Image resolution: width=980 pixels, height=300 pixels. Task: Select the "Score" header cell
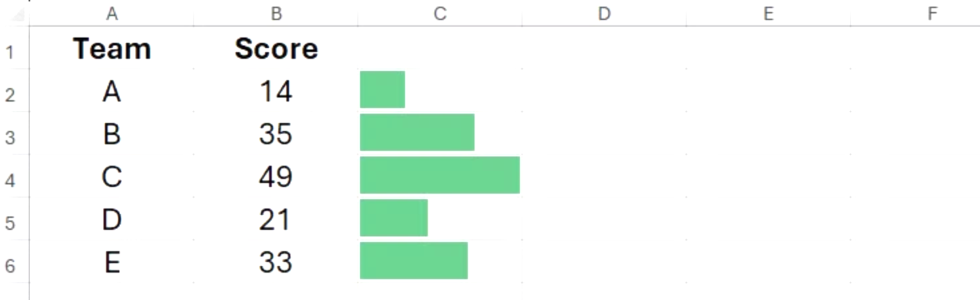[x=276, y=49]
